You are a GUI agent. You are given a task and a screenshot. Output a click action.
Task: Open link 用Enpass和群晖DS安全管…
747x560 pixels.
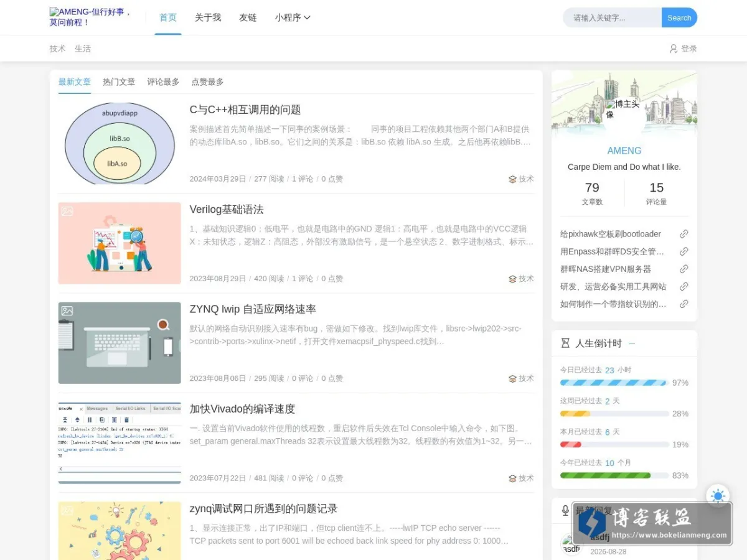pos(613,251)
